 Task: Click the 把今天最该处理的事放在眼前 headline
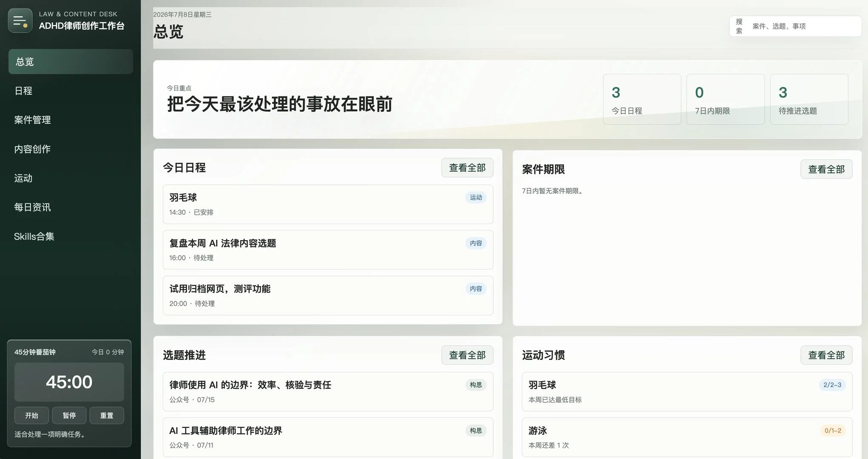tap(280, 104)
